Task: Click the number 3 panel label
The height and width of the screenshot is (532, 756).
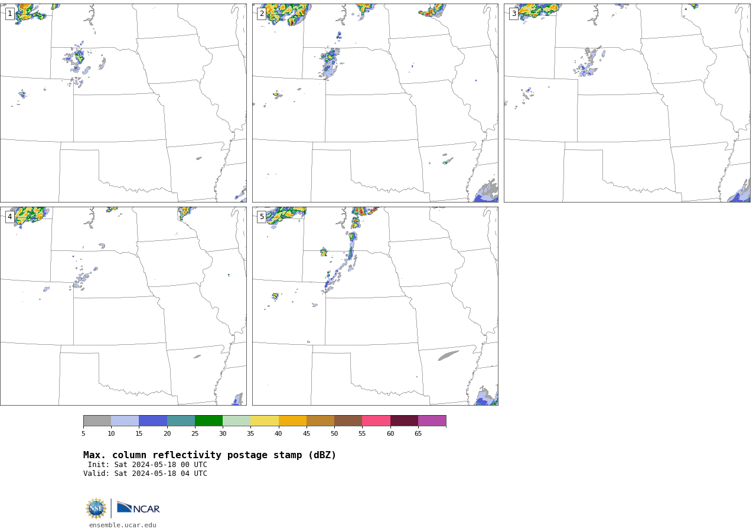Action: point(513,14)
